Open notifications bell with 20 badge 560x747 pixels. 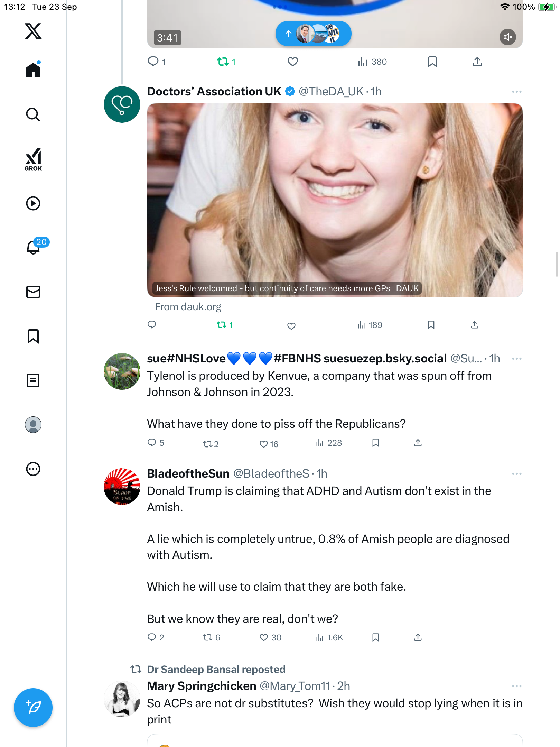click(x=34, y=247)
